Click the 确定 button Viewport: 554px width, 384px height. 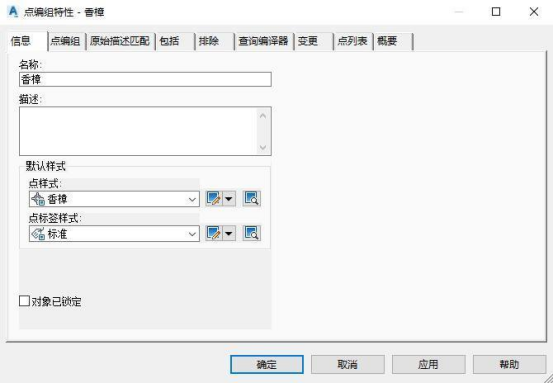[x=267, y=364]
